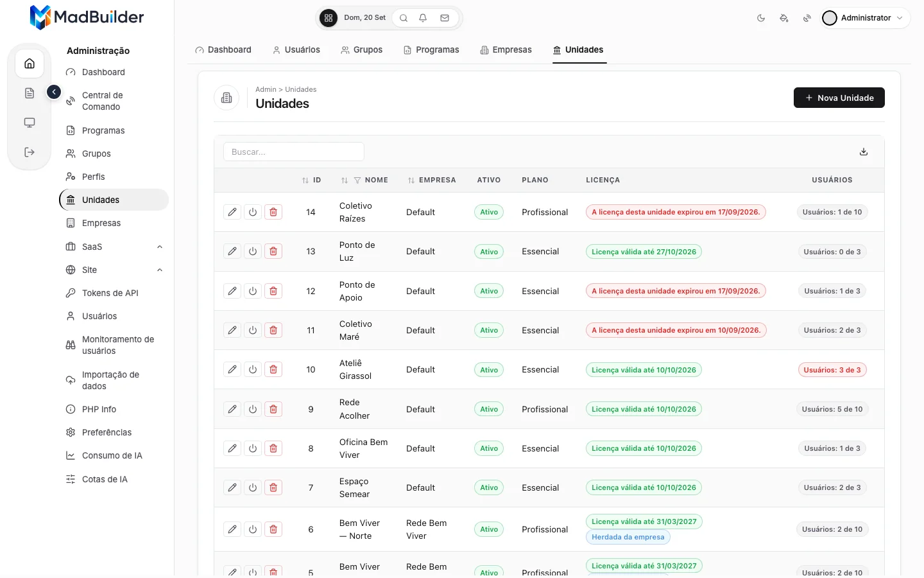Click the Buscar search field

click(294, 152)
